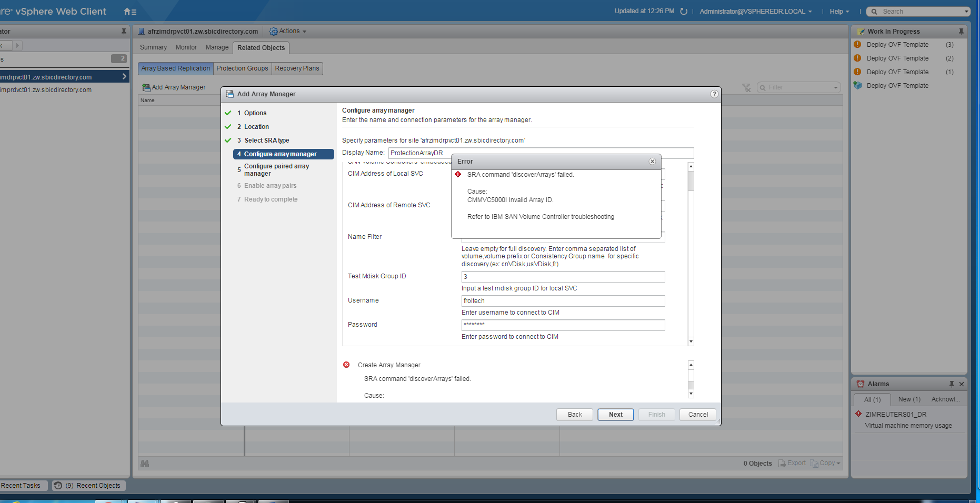
Task: Pin the left Navigator panel
Action: tap(124, 32)
